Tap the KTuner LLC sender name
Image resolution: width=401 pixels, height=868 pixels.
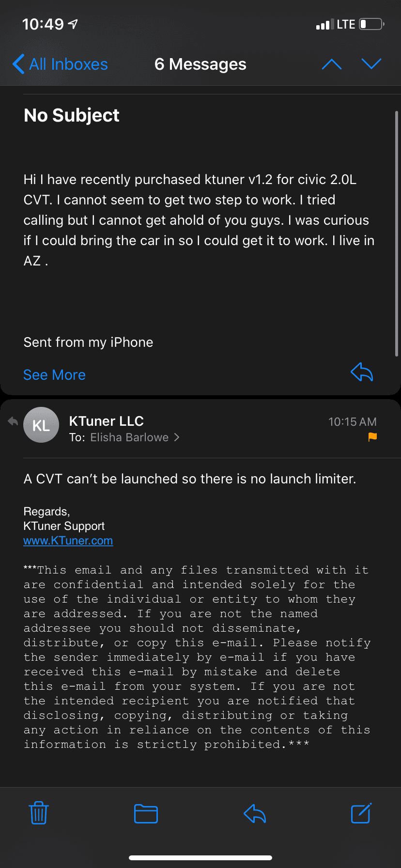(107, 421)
